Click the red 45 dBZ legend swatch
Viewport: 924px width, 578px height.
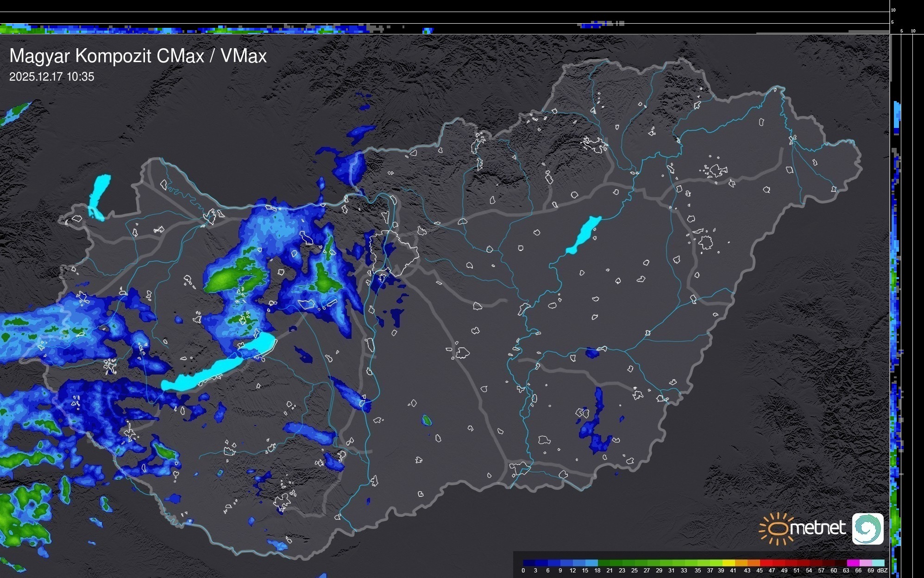point(766,563)
